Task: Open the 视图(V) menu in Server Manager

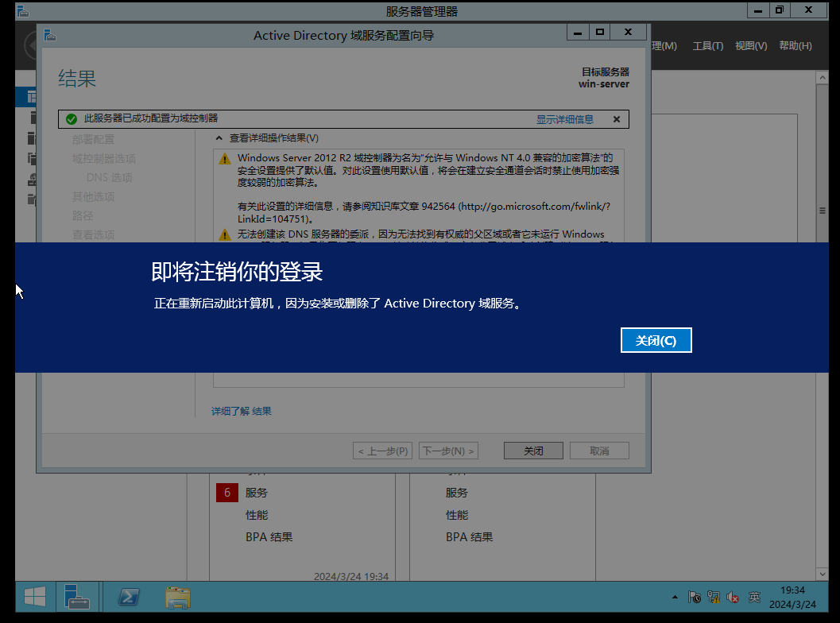Action: 751,46
